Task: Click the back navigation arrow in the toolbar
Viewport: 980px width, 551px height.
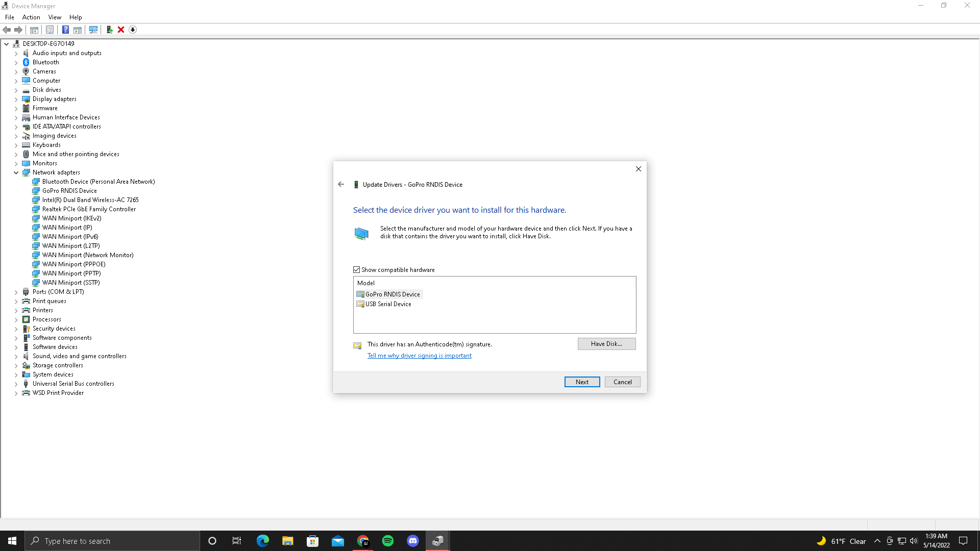Action: tap(7, 30)
